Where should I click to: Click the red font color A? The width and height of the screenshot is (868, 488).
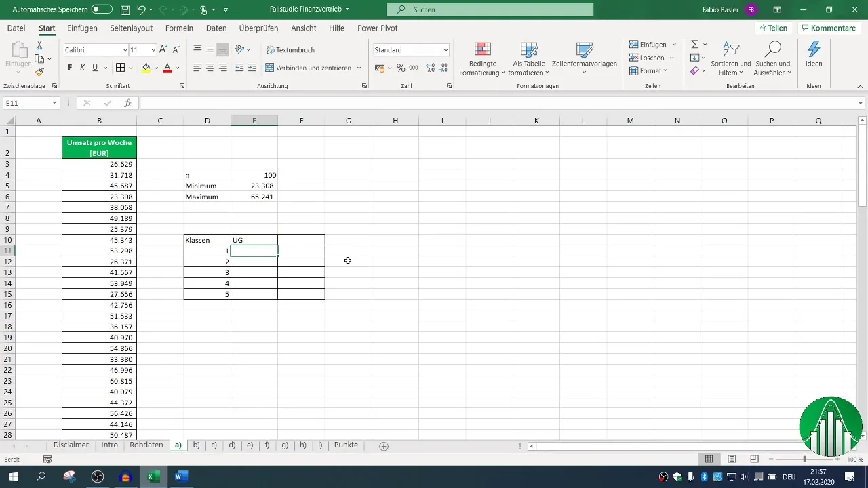click(167, 68)
